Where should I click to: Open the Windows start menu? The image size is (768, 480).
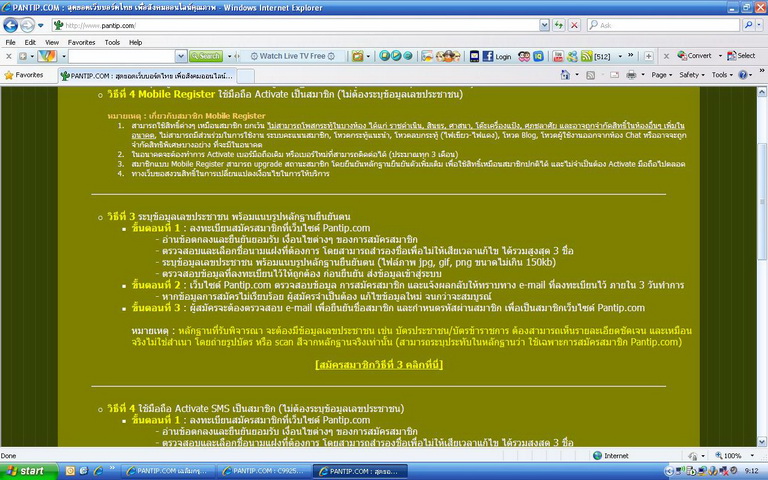(28, 471)
